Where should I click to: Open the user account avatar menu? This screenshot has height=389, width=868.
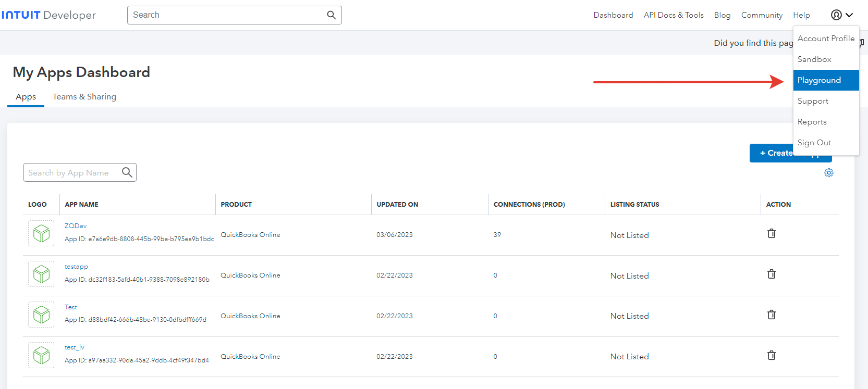(841, 15)
